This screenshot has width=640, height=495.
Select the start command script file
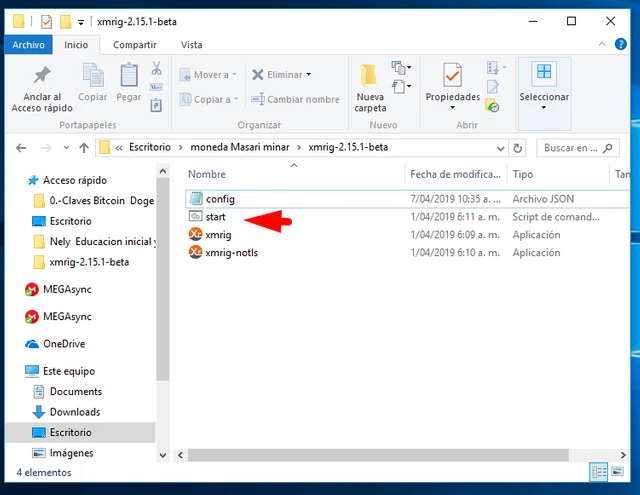207,217
